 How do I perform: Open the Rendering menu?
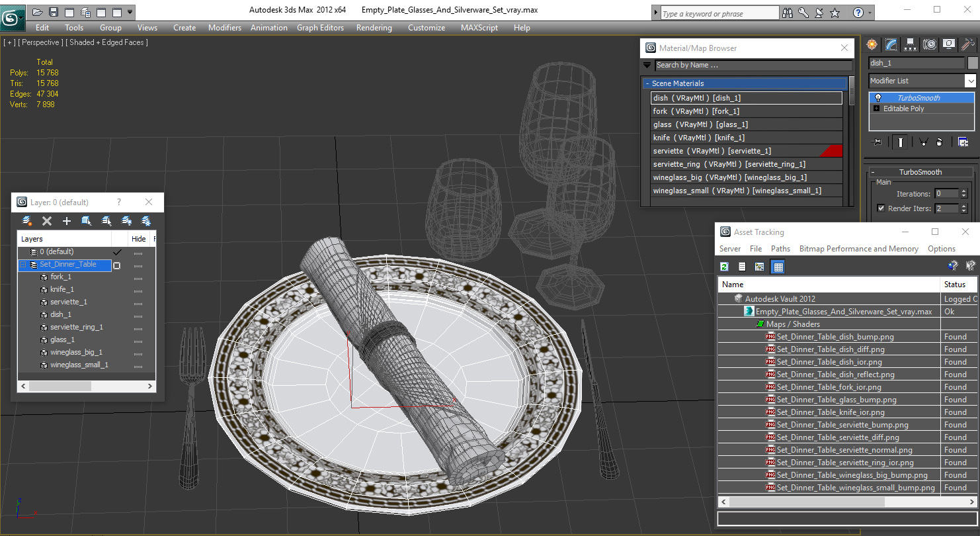pyautogui.click(x=374, y=28)
